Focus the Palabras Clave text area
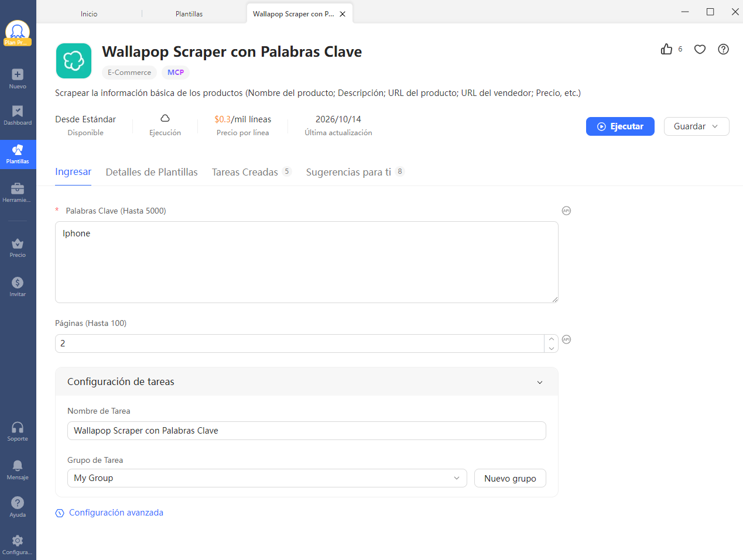The height and width of the screenshot is (560, 743). tap(307, 262)
